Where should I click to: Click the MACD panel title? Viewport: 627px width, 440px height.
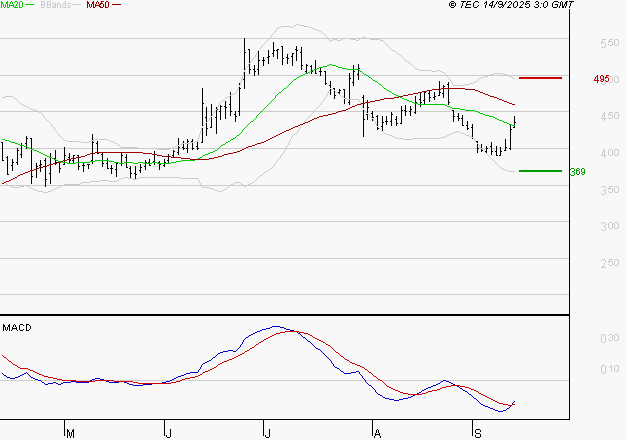point(15,327)
